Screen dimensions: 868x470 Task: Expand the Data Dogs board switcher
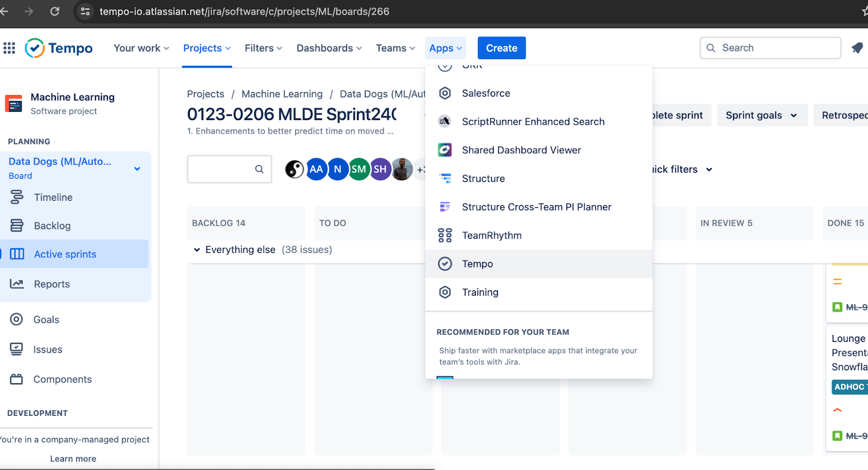137,169
